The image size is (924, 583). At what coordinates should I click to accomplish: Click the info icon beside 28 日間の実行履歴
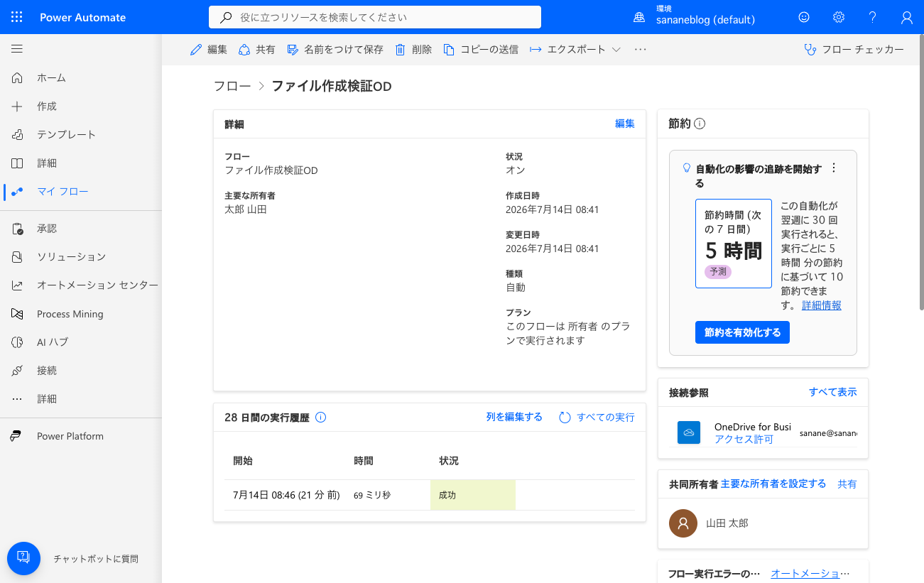(320, 418)
